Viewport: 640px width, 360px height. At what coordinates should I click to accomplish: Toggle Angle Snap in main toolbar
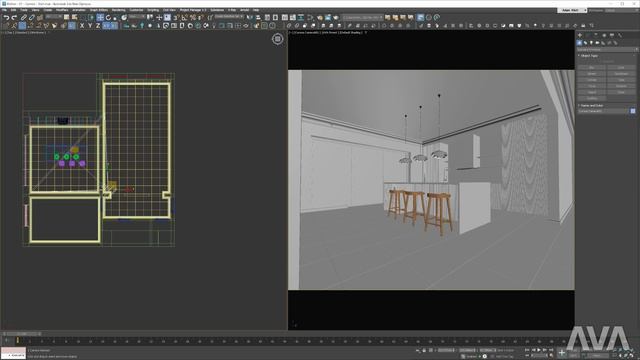click(x=184, y=18)
